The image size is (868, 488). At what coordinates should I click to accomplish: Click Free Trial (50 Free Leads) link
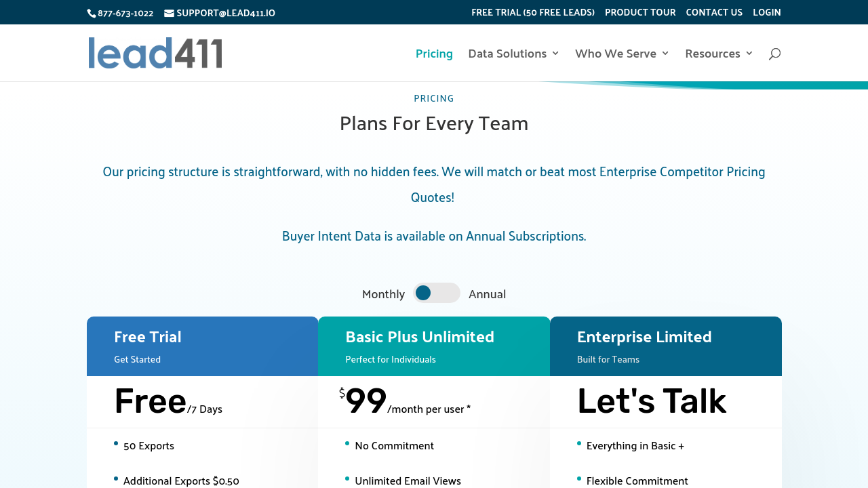533,12
